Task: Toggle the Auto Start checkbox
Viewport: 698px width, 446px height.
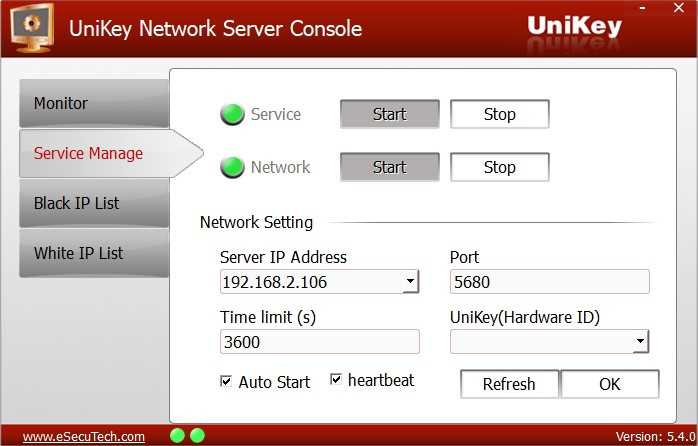Action: click(226, 381)
